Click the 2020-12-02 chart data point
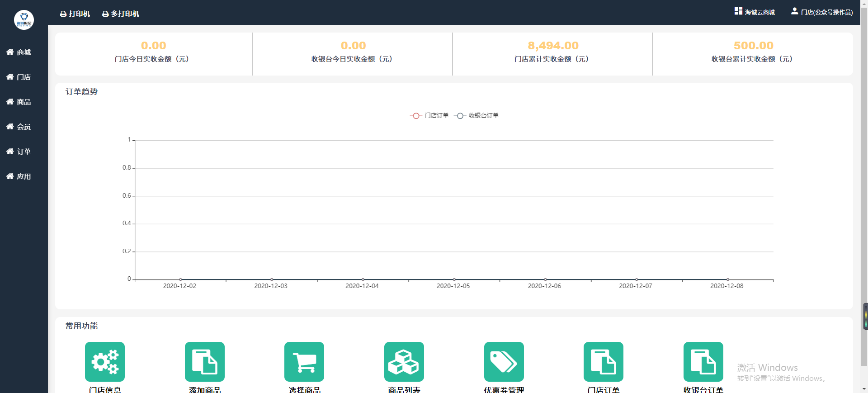 point(180,279)
